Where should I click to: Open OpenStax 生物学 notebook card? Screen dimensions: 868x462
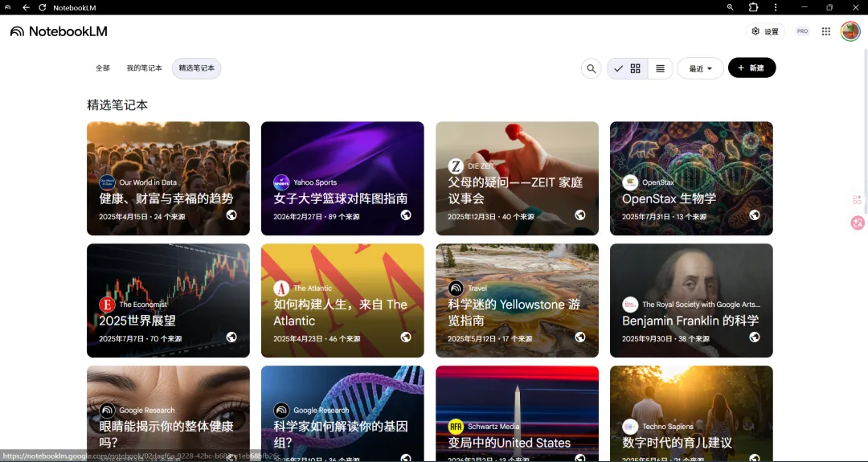691,178
